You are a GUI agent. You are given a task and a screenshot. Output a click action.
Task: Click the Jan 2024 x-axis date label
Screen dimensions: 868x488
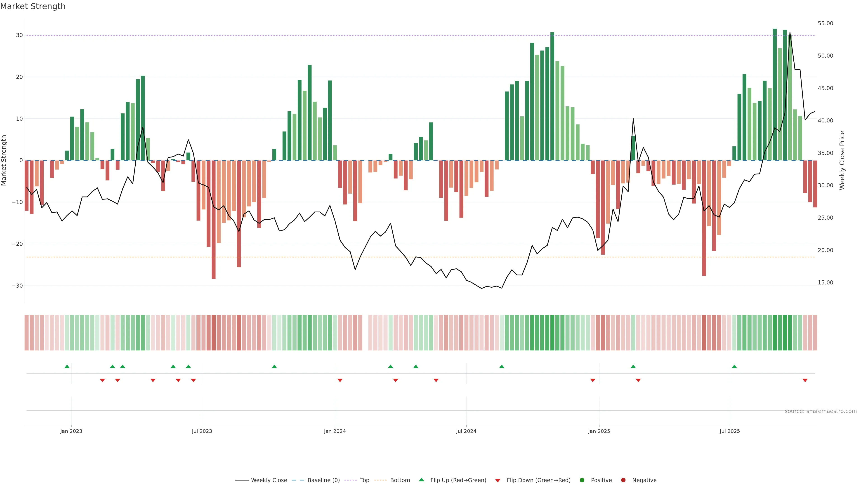[x=335, y=431]
